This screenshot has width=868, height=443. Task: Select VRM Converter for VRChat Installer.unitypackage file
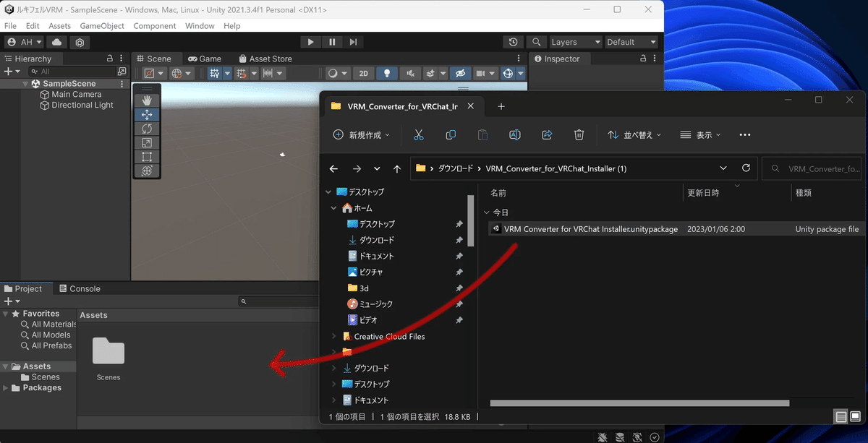click(x=675, y=229)
